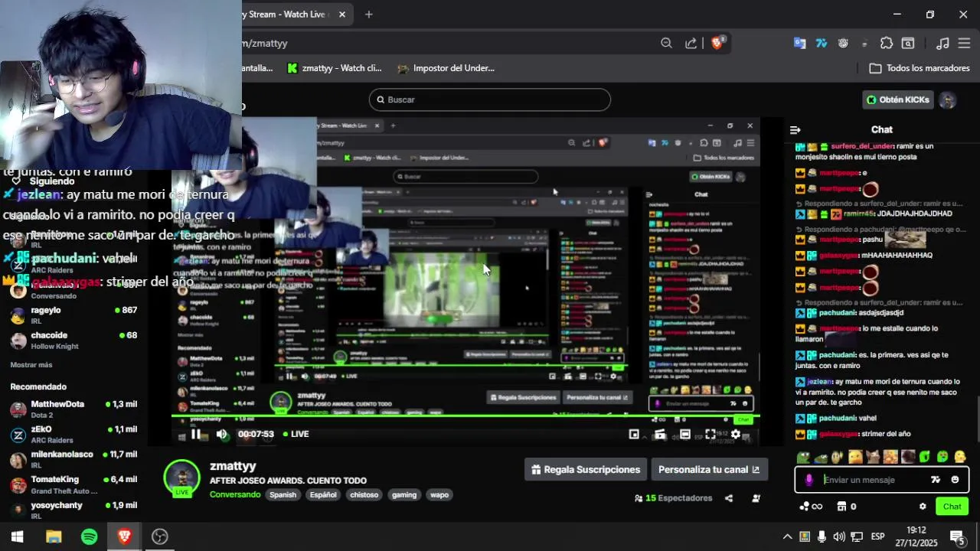
Task: Open Brave Shields lion icon
Action: click(x=717, y=43)
